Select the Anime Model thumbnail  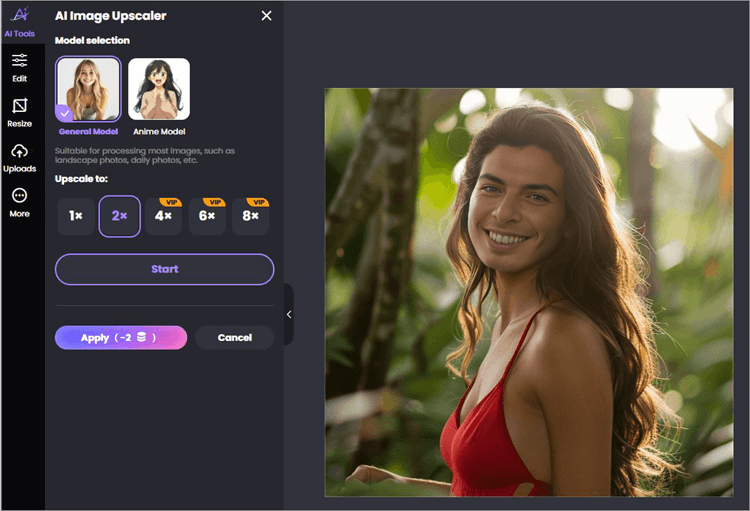[x=159, y=89]
